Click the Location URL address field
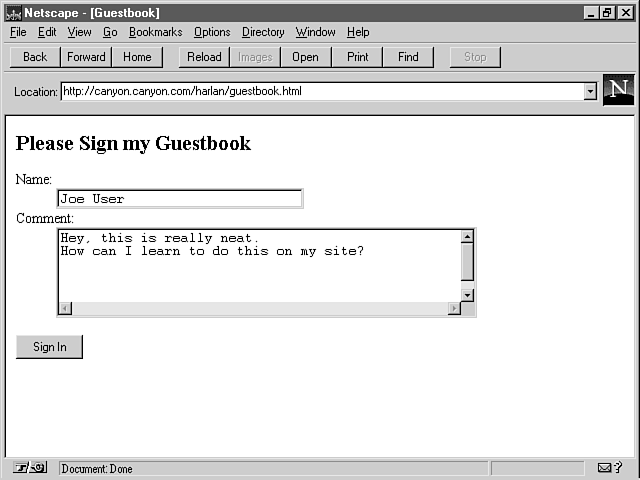The image size is (640, 480). (x=320, y=92)
